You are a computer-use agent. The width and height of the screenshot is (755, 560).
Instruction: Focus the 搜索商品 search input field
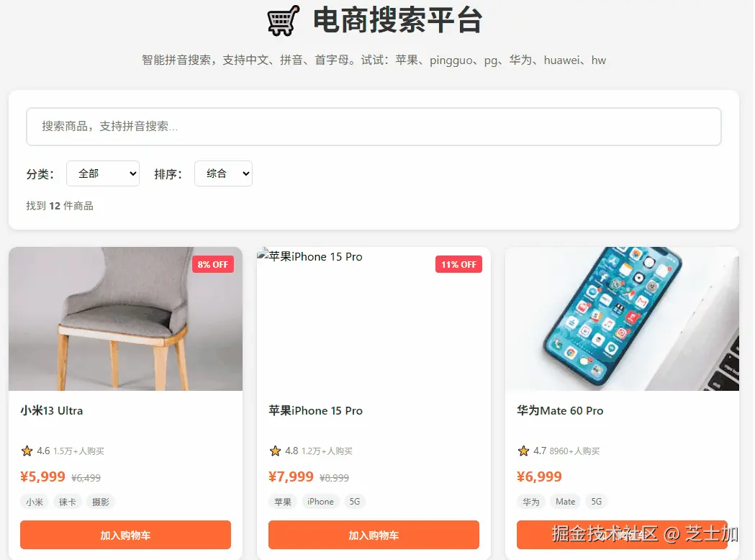[374, 127]
